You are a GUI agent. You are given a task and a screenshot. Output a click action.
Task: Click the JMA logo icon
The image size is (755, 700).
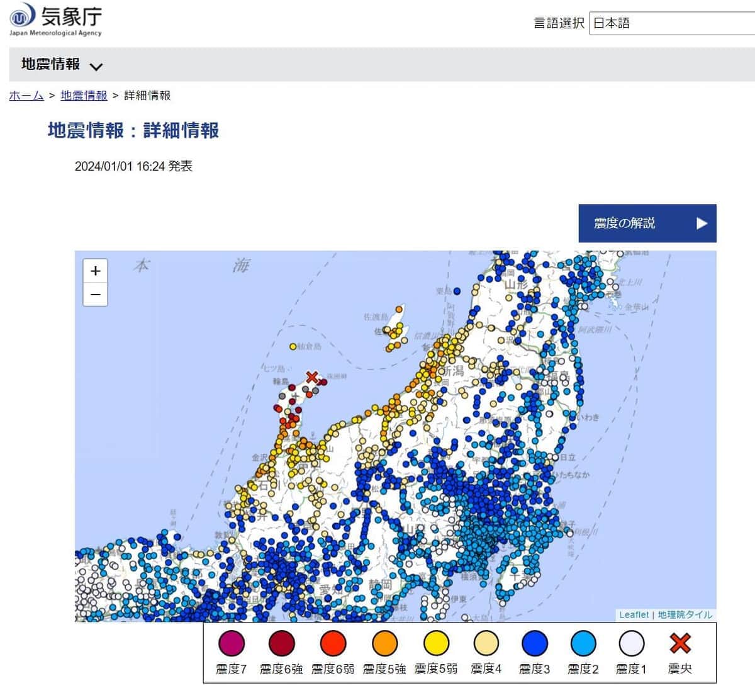[x=23, y=15]
